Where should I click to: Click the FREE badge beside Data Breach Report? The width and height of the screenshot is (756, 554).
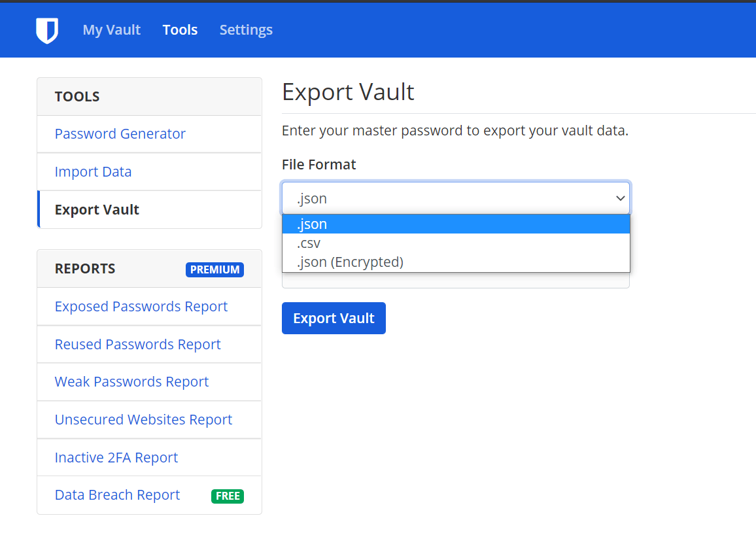click(228, 496)
